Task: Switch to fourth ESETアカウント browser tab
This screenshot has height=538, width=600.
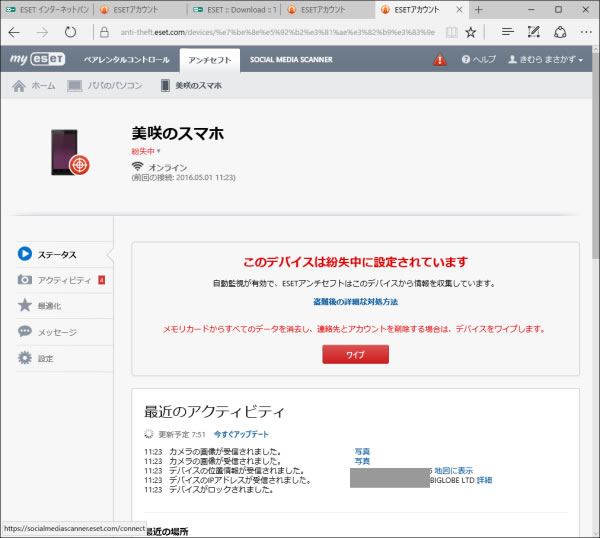Action: [327, 10]
